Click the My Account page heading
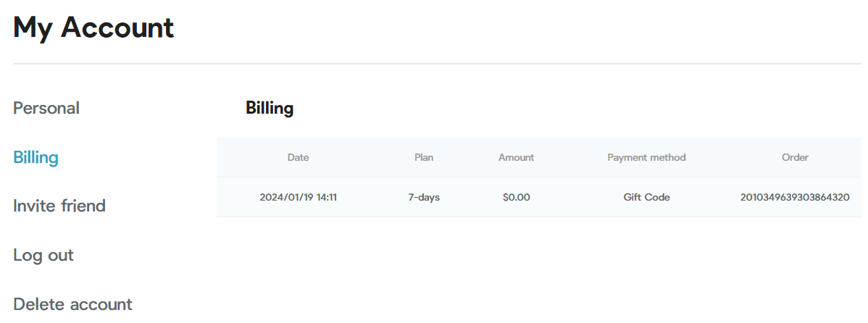The width and height of the screenshot is (868, 323). coord(93,28)
